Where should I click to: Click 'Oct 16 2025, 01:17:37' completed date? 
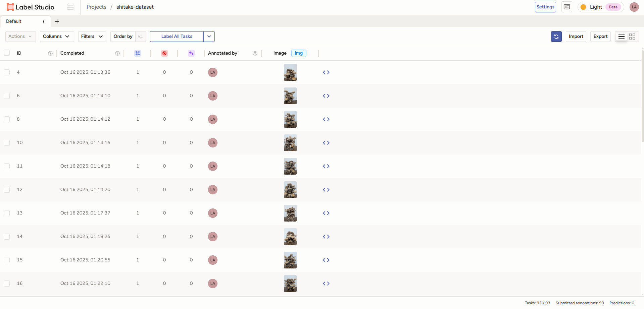click(85, 213)
